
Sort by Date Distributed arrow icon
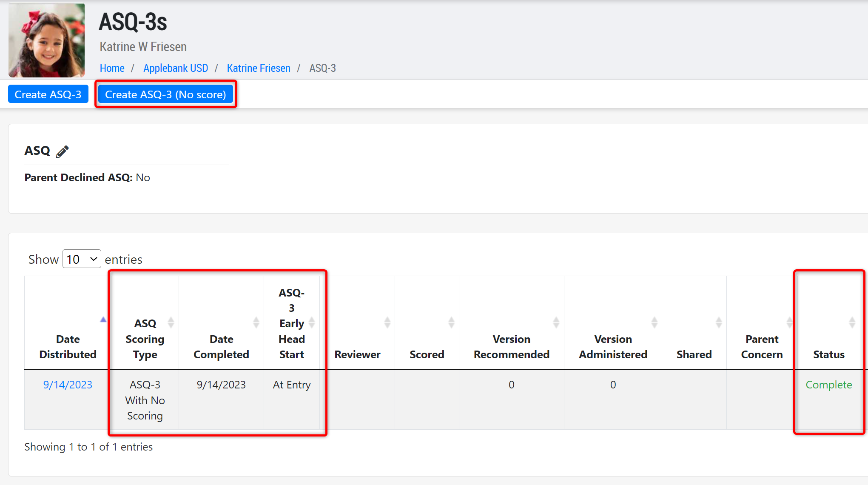tap(103, 320)
